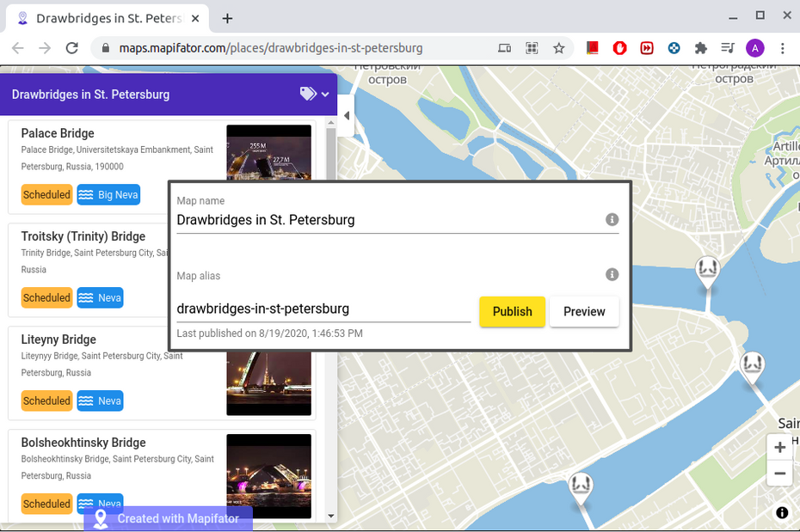Show map attribution info icon
Viewport: 800px width, 532px height.
782,513
